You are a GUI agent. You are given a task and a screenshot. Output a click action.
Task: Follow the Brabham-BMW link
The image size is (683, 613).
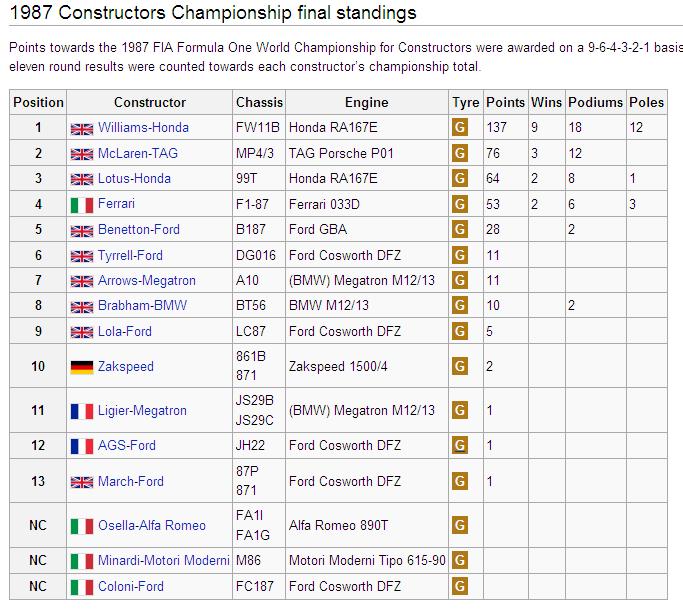[x=142, y=306]
